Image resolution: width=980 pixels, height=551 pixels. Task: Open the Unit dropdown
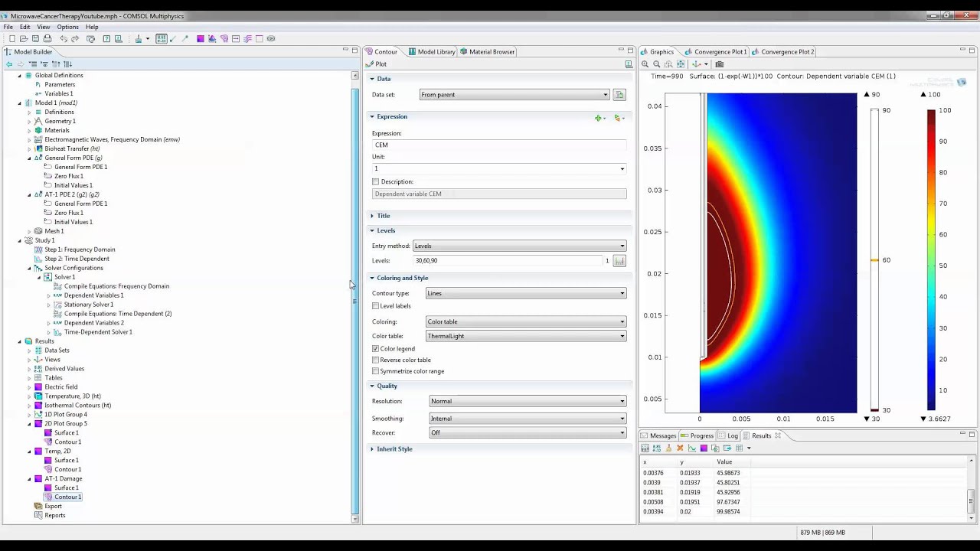[x=499, y=168]
